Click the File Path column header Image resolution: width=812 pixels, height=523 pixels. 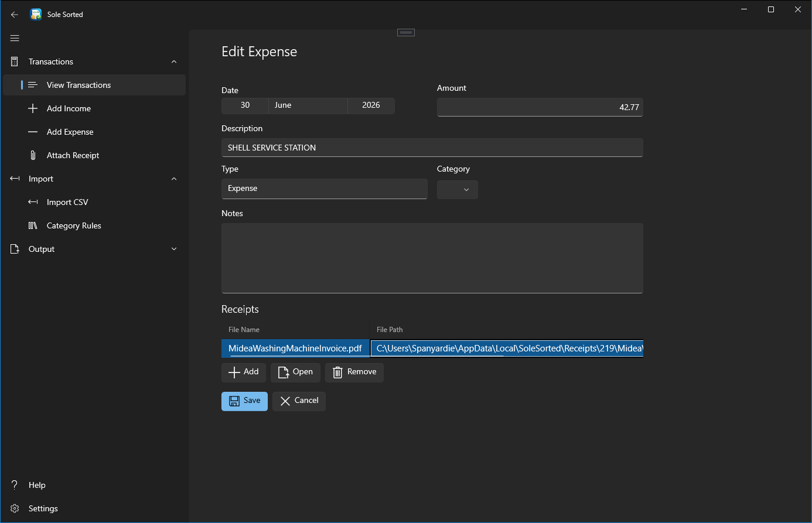point(506,330)
